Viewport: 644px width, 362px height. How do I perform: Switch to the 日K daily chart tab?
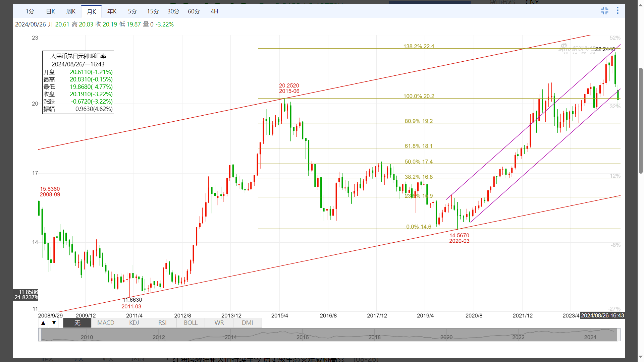tap(51, 11)
